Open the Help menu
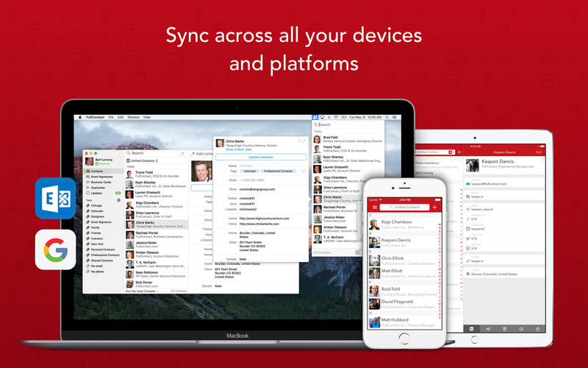This screenshot has width=588, height=368. click(146, 118)
